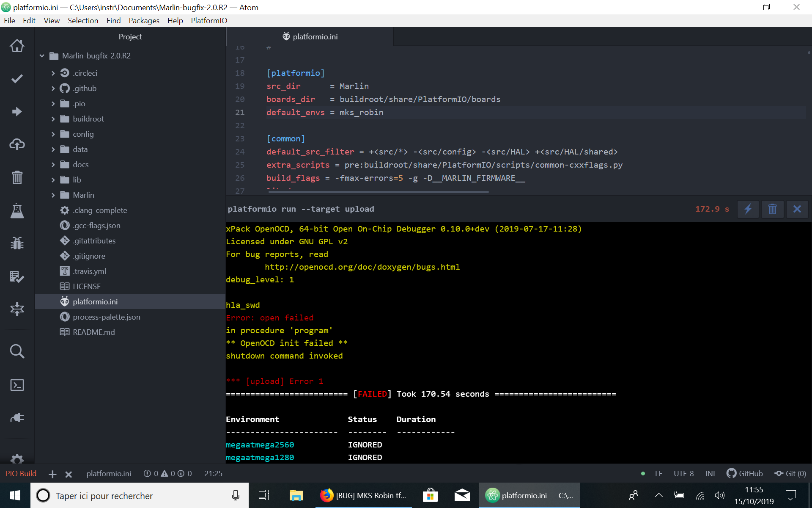
Task: Clean the project with the trash icon
Action: point(17,177)
